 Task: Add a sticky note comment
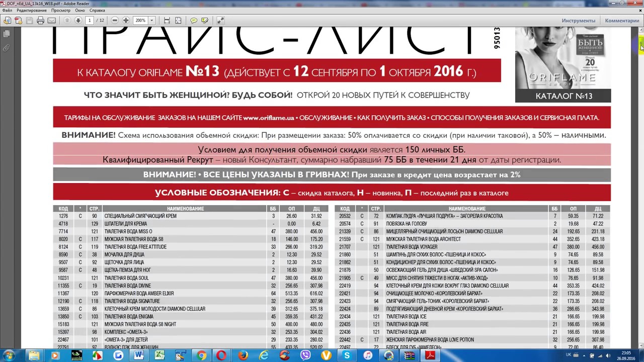click(x=194, y=21)
